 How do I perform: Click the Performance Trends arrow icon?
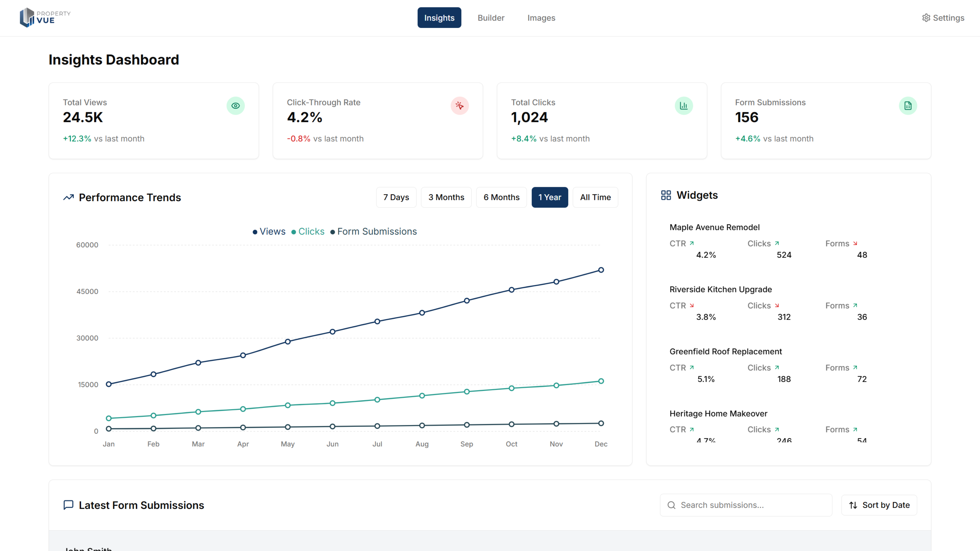pos(69,198)
